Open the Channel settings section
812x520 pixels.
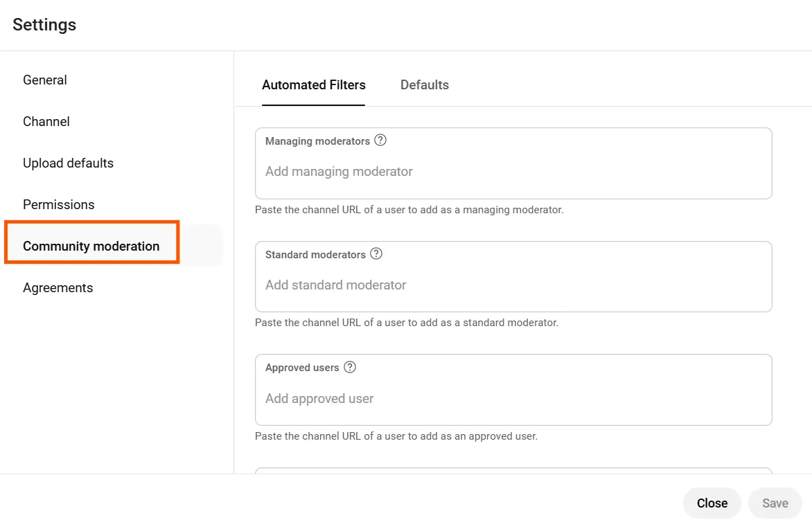pos(46,121)
